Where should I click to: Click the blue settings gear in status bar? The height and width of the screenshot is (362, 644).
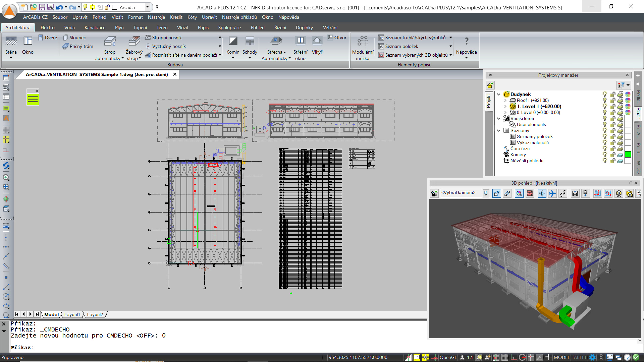[592, 357]
